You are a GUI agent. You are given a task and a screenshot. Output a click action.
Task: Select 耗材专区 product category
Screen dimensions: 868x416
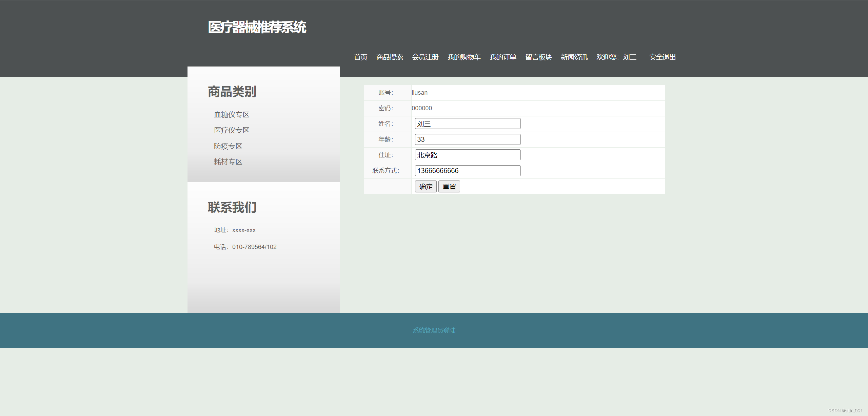228,162
